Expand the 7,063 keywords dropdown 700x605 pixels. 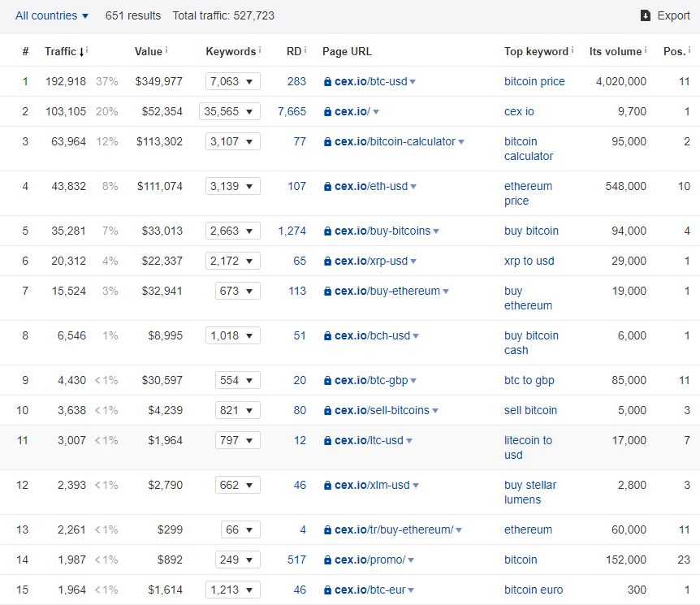(x=233, y=81)
